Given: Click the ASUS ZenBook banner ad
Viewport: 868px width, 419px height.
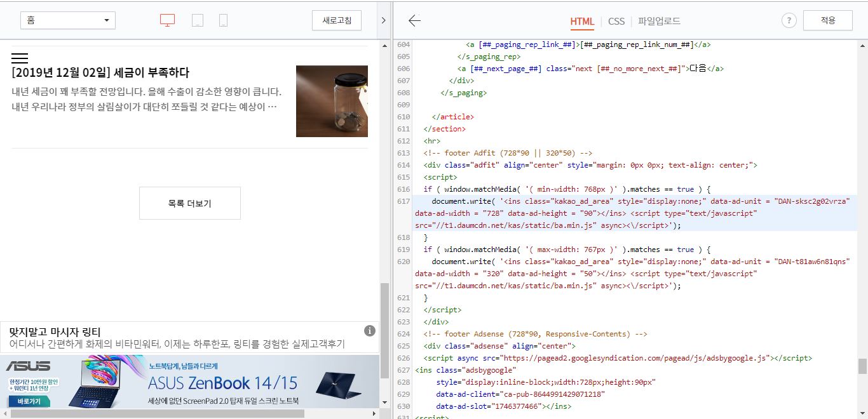Looking at the screenshot, I should 189,382.
